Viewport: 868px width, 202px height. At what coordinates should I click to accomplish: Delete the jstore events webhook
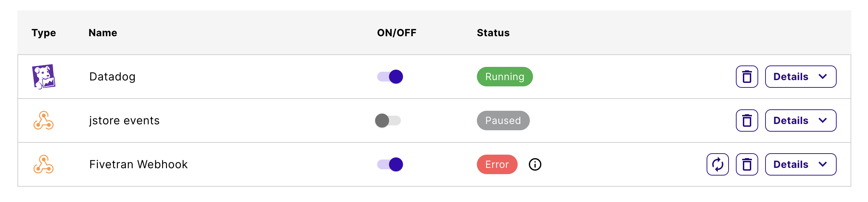click(747, 121)
